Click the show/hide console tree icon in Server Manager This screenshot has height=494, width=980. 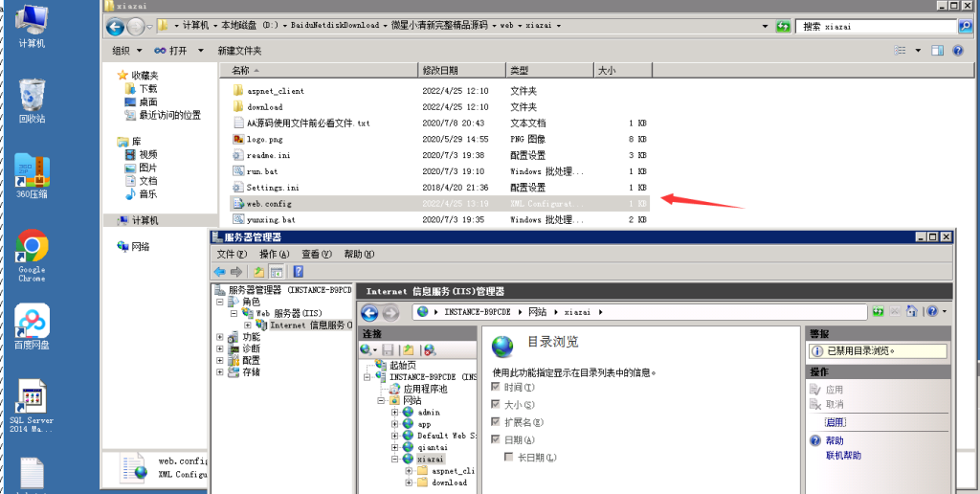click(x=277, y=271)
